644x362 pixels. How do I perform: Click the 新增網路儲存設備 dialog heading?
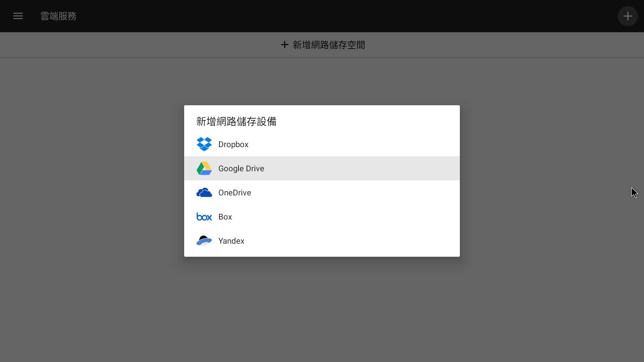coord(236,121)
